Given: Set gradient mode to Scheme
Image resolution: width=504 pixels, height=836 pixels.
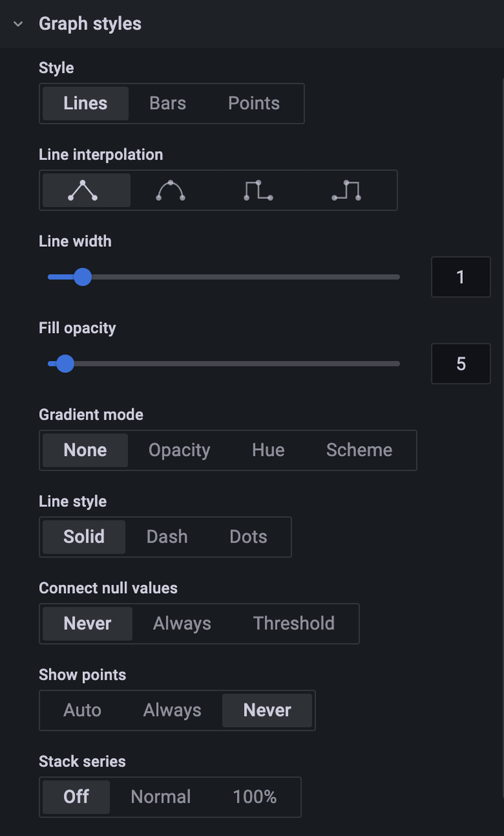Looking at the screenshot, I should coord(358,450).
